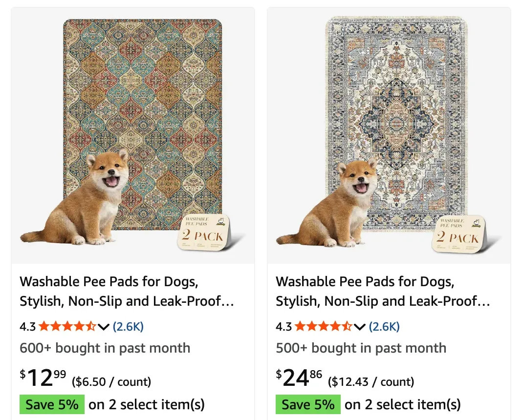The width and height of the screenshot is (522, 420).
Task: Click the Save 5% badge on left product
Action: 52,404
